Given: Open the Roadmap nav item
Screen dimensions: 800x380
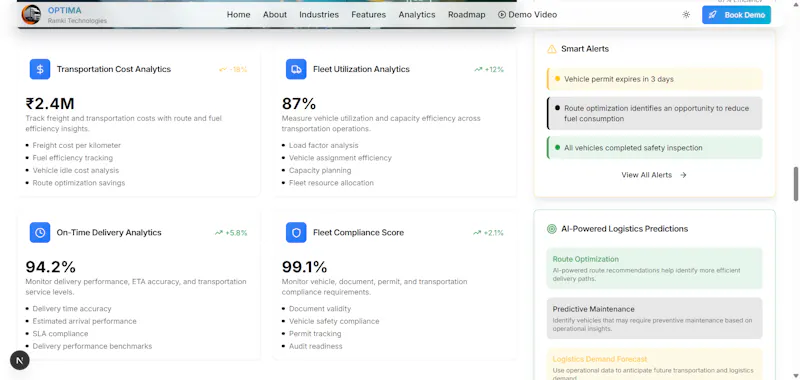Looking at the screenshot, I should point(466,15).
